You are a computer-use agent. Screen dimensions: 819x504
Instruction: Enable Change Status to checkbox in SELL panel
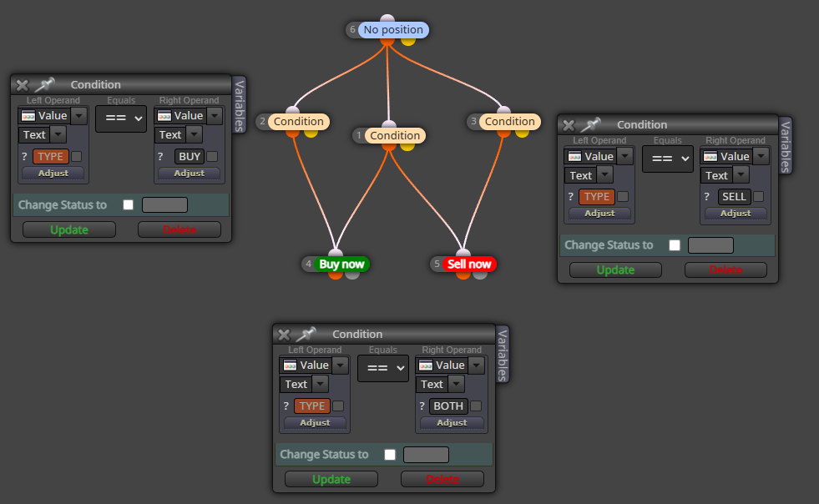pos(675,245)
